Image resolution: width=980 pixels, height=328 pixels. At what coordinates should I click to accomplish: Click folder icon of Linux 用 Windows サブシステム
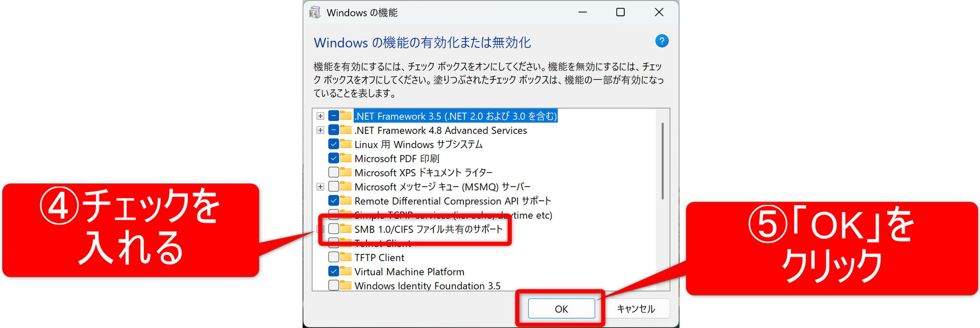coord(346,144)
